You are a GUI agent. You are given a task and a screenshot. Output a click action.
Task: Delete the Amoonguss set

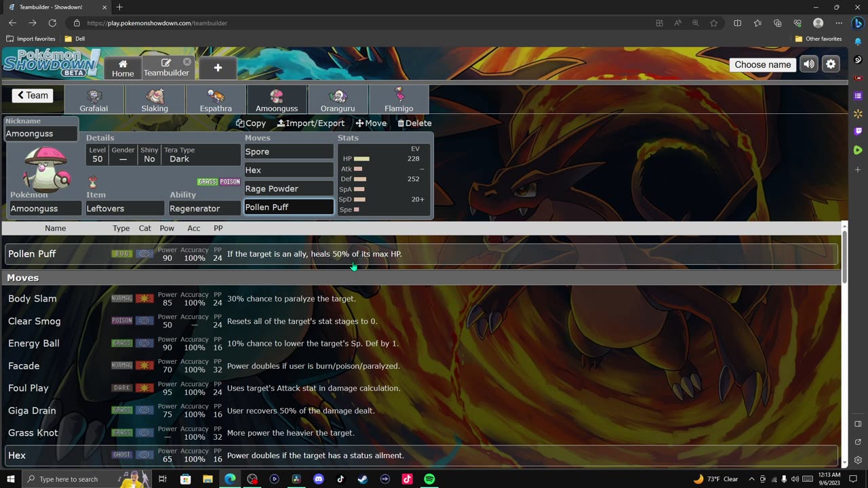[x=414, y=123]
